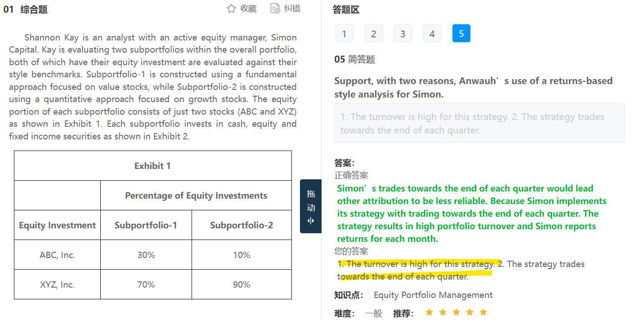Click the fifth gold rating star
The height and width of the screenshot is (320, 644).
tap(483, 312)
